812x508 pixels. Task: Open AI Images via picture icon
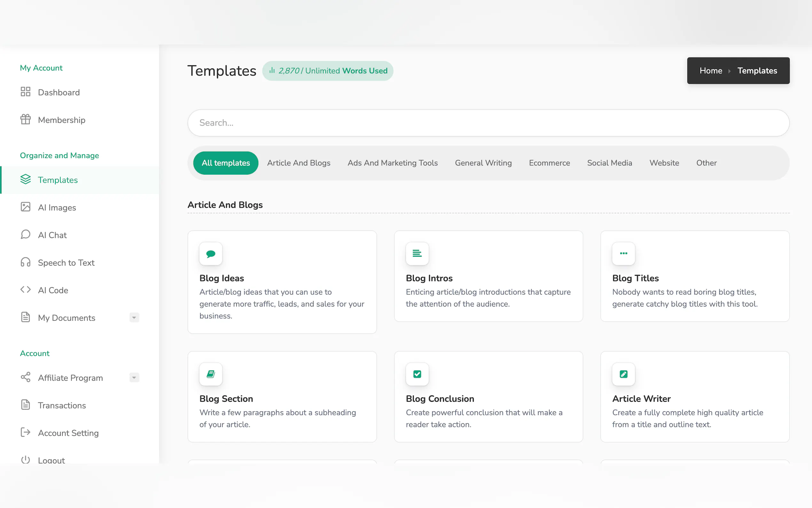(26, 207)
